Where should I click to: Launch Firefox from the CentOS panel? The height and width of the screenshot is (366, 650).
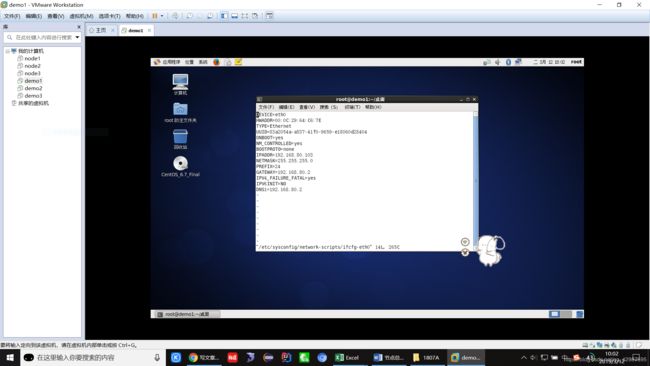point(216,62)
